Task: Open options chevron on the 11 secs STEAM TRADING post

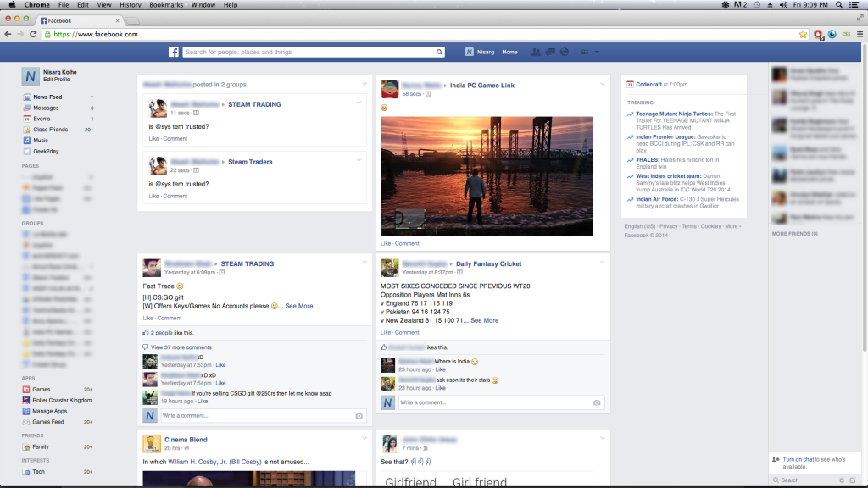Action: [359, 103]
